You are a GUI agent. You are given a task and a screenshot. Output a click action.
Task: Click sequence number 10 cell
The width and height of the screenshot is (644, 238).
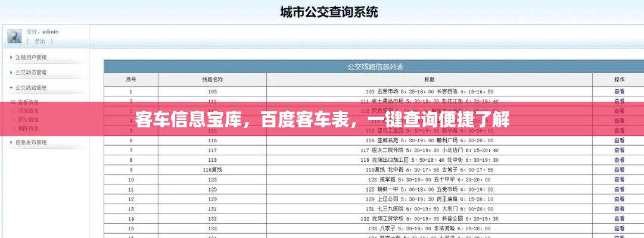coord(131,180)
